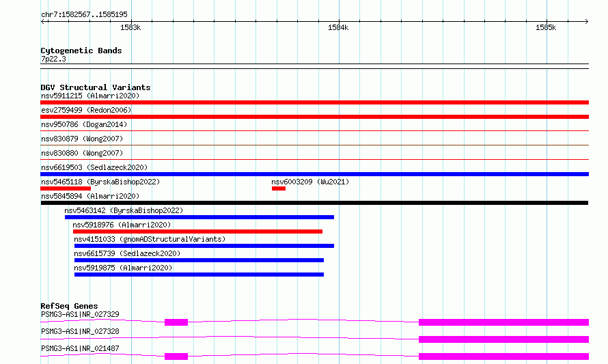
Task: Click the nsv5918976 (Almarri2020) label
Action: tap(122, 225)
